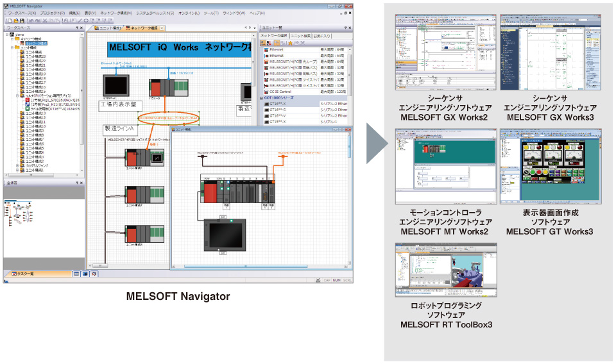Select the GT15**-X list row
616x364 pixels.
305,122
